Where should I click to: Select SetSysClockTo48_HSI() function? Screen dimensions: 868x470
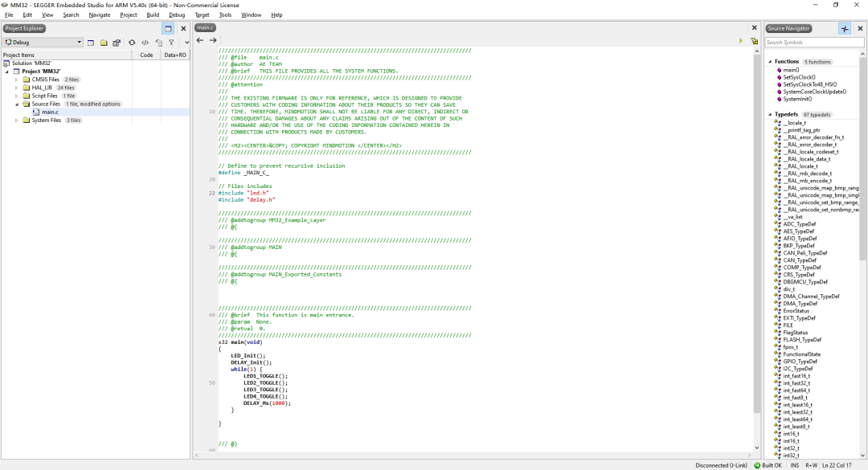[810, 84]
